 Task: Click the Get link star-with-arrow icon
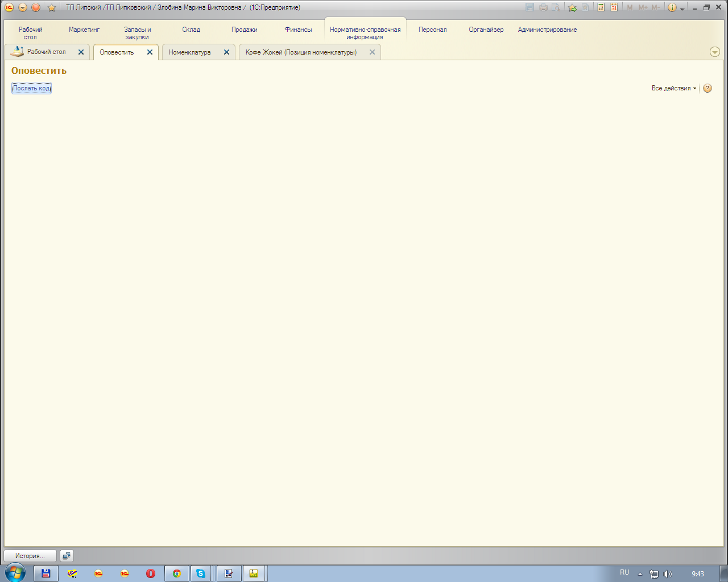(572, 7)
